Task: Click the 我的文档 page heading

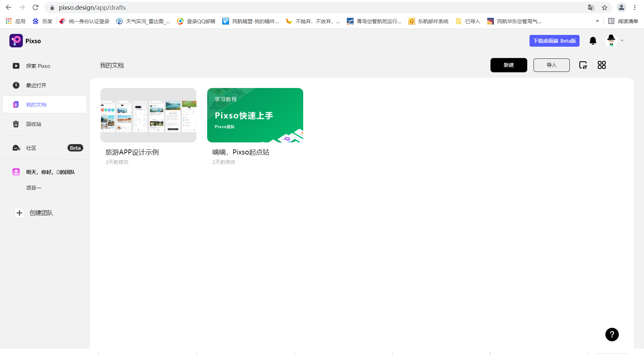Action: pos(112,65)
